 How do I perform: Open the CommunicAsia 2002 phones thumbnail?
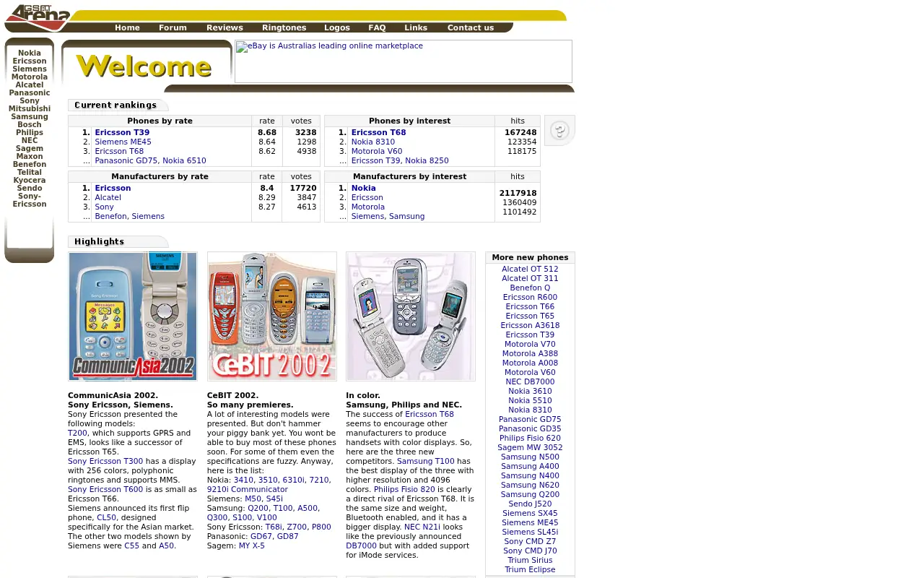coord(133,316)
